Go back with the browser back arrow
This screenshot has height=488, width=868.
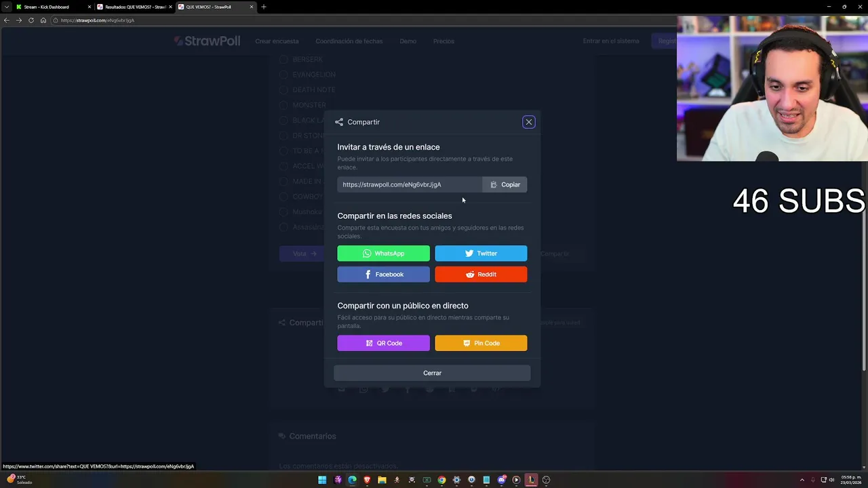(6, 20)
